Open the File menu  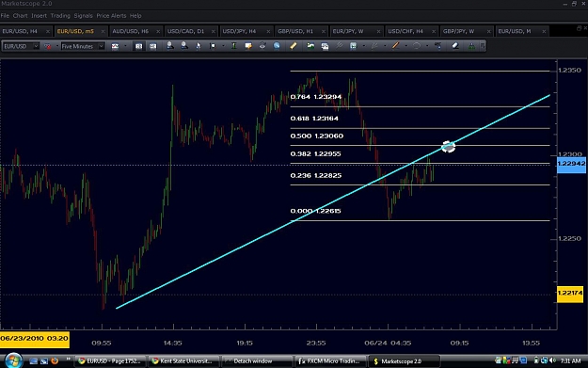pos(5,16)
